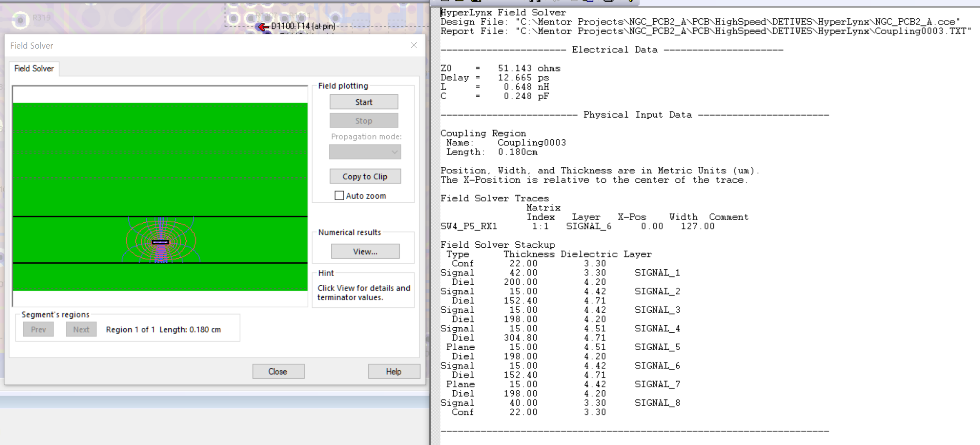Enable the Auto zoom checkbox
The image size is (980, 445).
pos(339,196)
